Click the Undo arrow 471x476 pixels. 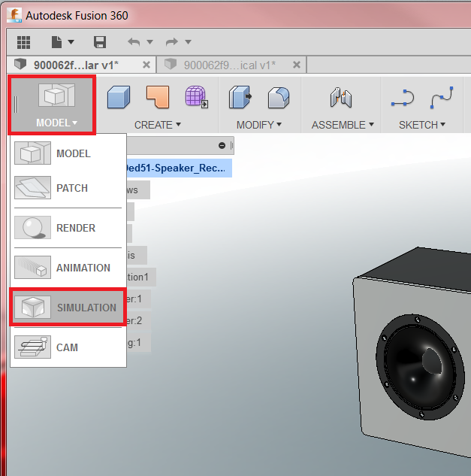tap(134, 41)
